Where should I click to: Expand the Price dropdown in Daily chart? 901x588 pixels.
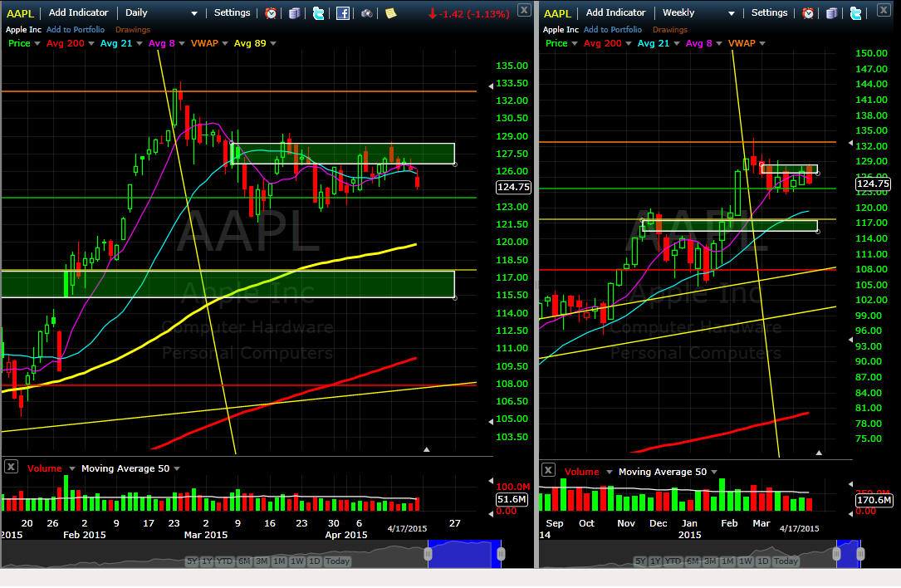(37, 44)
